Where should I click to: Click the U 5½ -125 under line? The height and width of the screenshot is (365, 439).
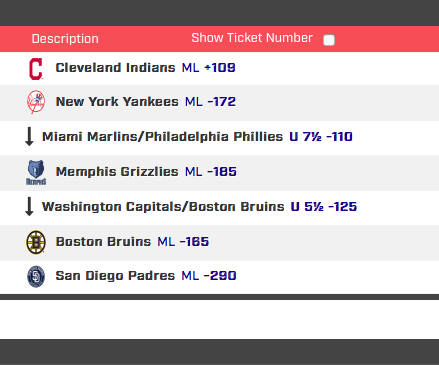(324, 207)
